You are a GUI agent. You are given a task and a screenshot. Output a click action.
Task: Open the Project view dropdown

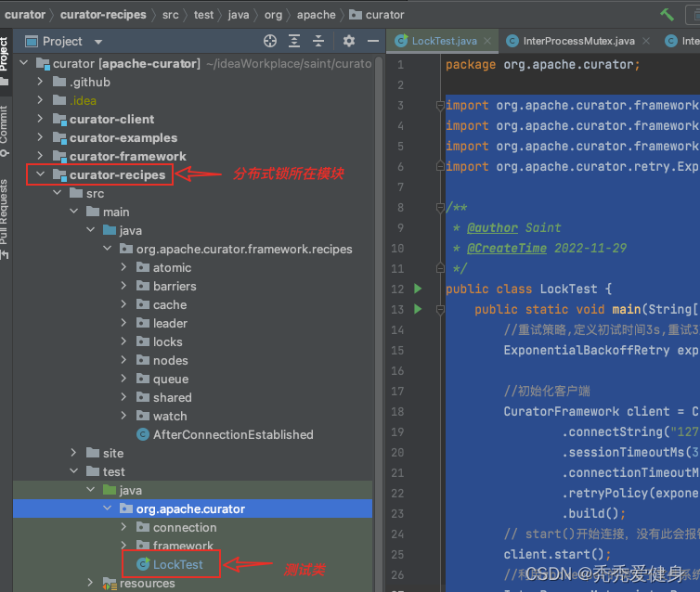click(x=98, y=42)
